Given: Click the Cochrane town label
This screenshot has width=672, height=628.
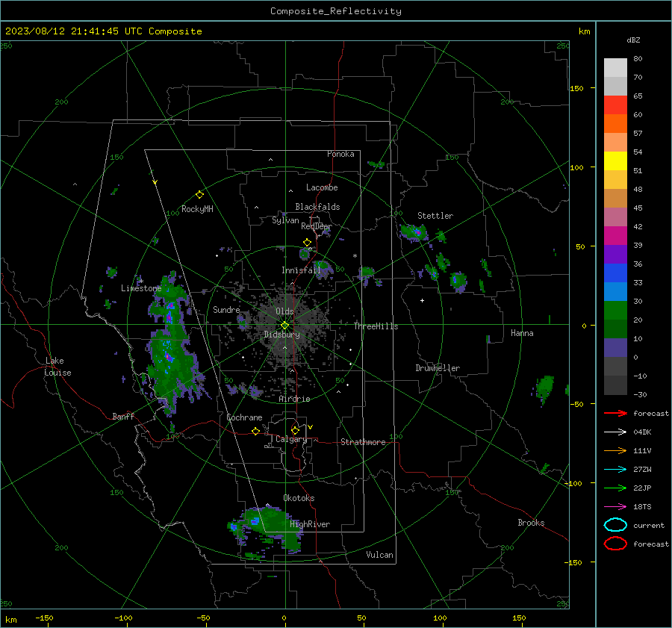Looking at the screenshot, I should click(x=244, y=417).
